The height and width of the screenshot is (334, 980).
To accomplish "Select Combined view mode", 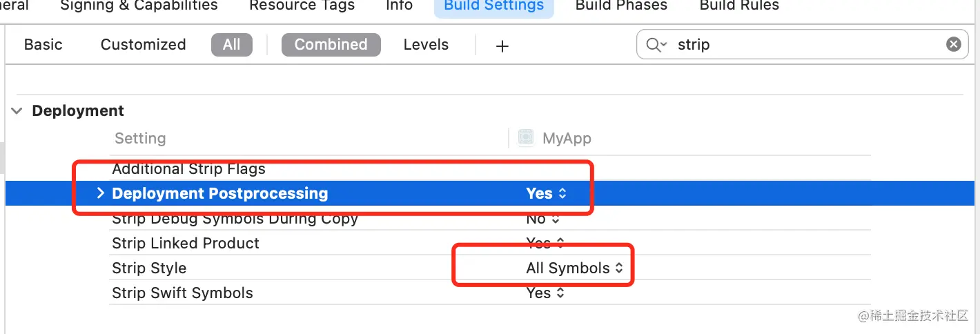I will 331,45.
